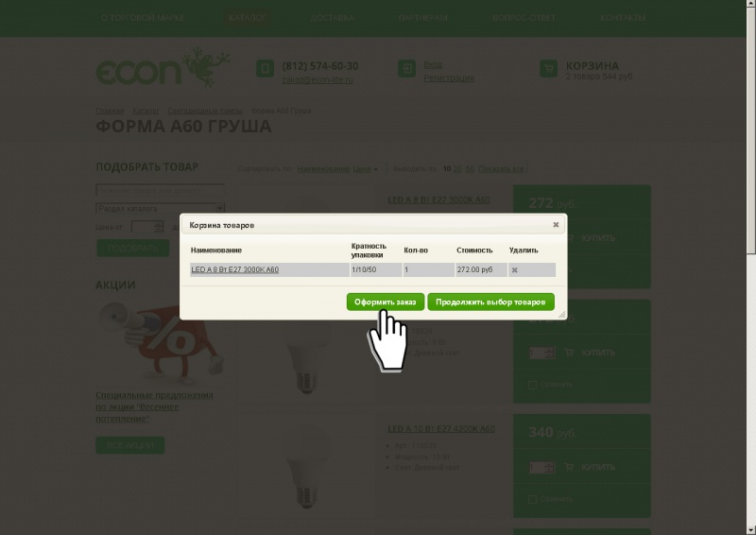The width and height of the screenshot is (756, 535).
Task: Click the Econ frog logo
Action: click(x=163, y=67)
